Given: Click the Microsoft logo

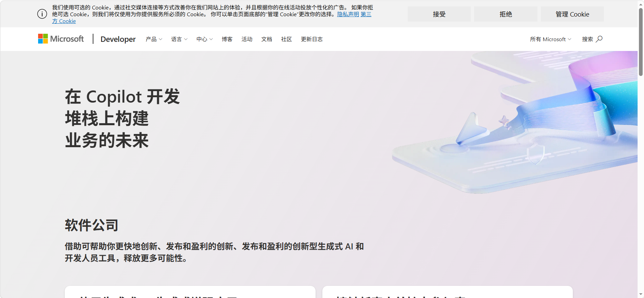Looking at the screenshot, I should pos(61,39).
